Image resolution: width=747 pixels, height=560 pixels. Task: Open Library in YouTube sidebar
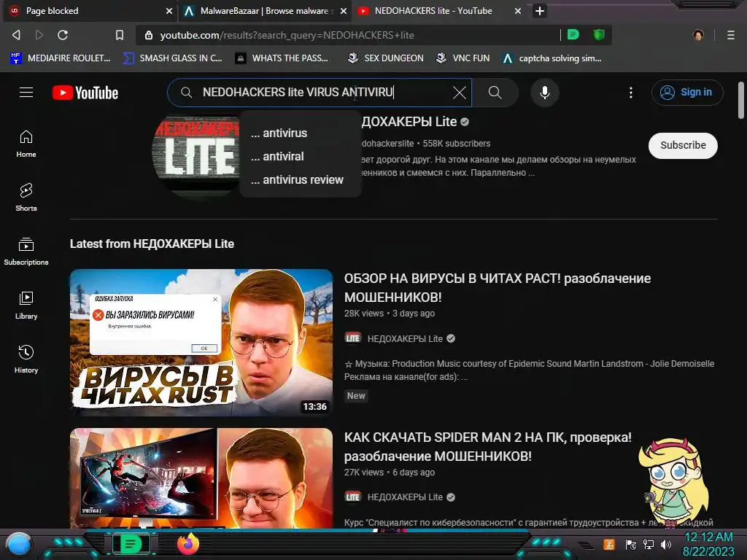[26, 305]
